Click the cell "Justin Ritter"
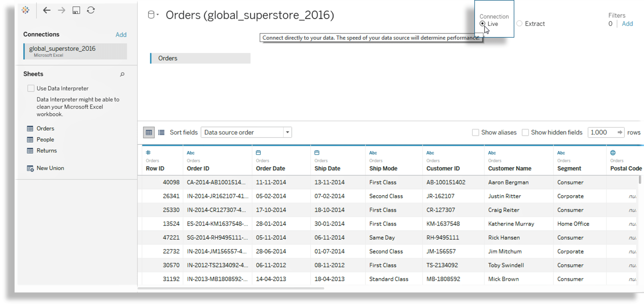This screenshot has height=306, width=644. click(504, 196)
